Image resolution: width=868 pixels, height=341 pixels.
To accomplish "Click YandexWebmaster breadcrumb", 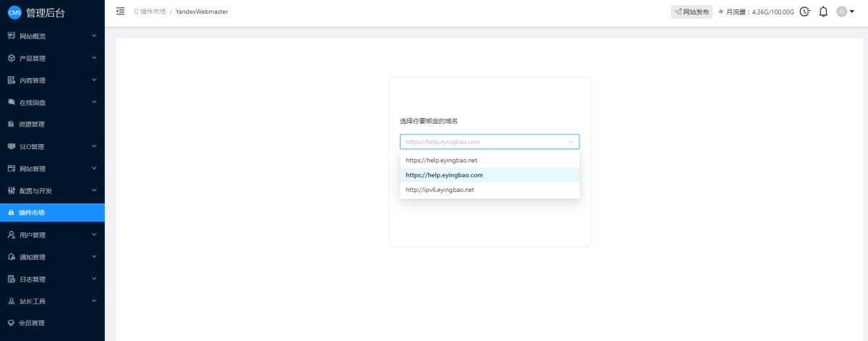I will (x=202, y=12).
